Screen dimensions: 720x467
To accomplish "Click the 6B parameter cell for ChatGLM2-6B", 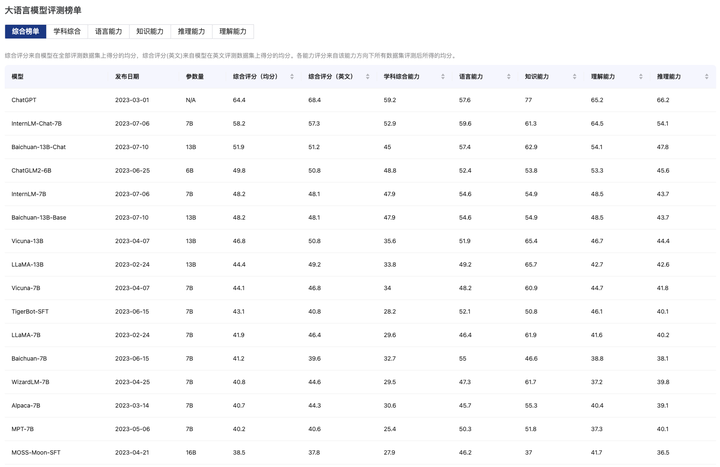I will click(189, 170).
